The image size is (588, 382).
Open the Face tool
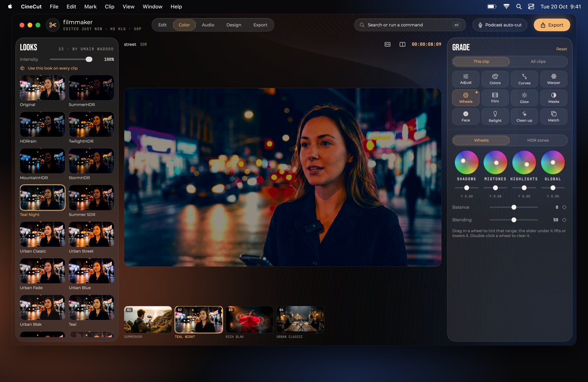tap(465, 117)
